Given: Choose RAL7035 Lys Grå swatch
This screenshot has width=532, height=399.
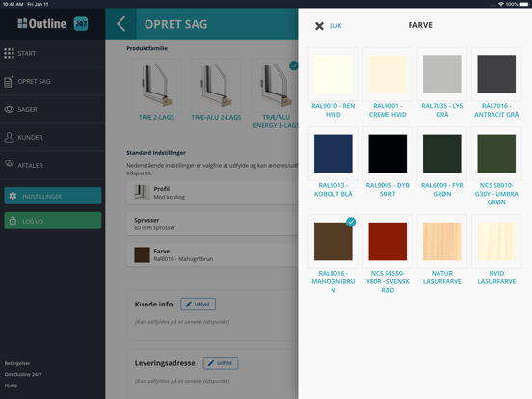Looking at the screenshot, I should (x=442, y=74).
